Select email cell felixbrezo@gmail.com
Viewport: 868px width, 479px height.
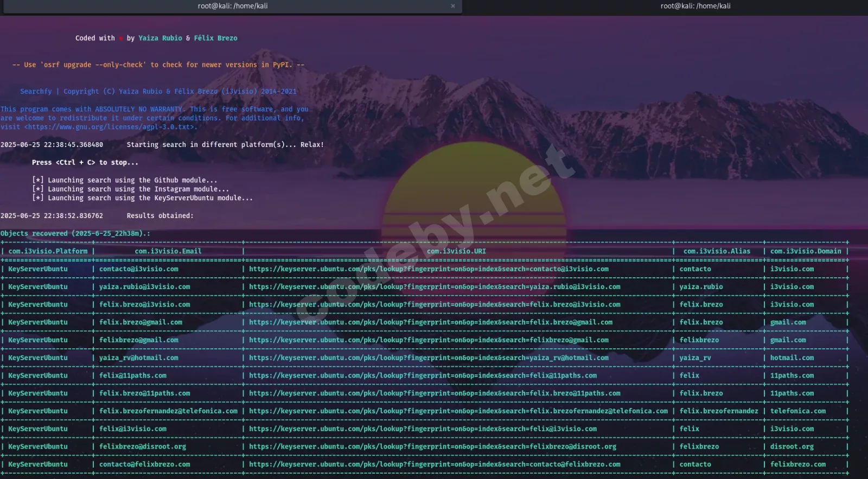tap(138, 340)
